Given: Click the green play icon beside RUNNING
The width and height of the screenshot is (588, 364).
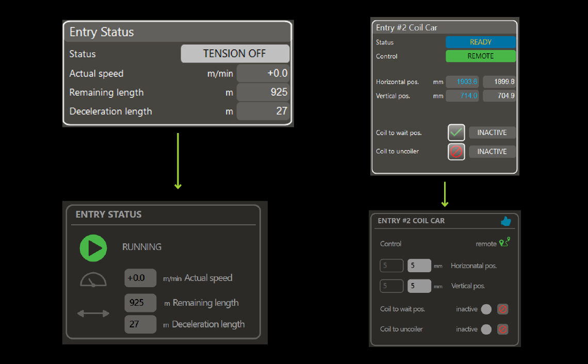Looking at the screenshot, I should point(93,248).
